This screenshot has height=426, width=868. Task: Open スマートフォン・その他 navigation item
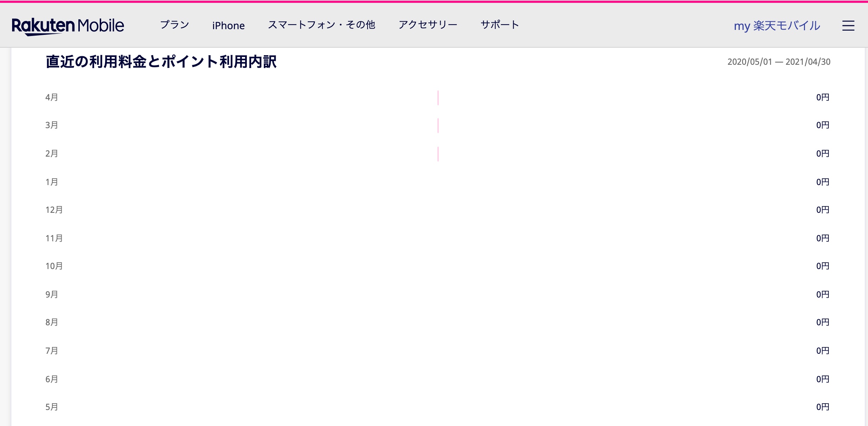coord(321,25)
